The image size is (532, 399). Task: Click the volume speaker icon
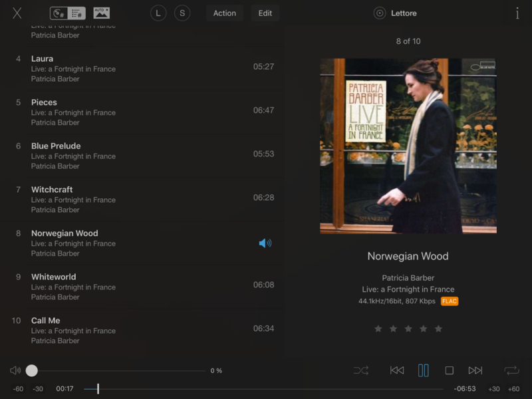coord(15,370)
